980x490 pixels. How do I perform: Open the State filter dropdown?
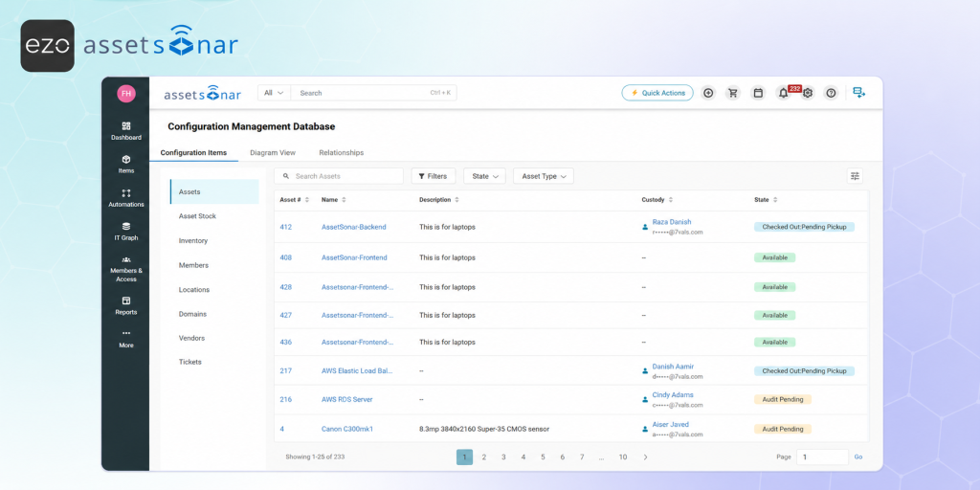click(484, 176)
